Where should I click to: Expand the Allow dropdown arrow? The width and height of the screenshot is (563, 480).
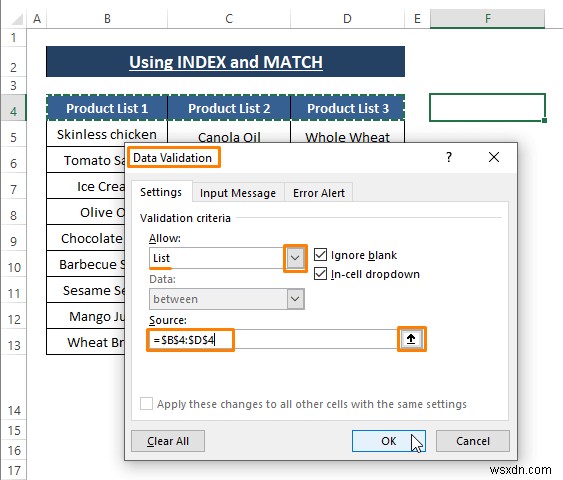(295, 258)
